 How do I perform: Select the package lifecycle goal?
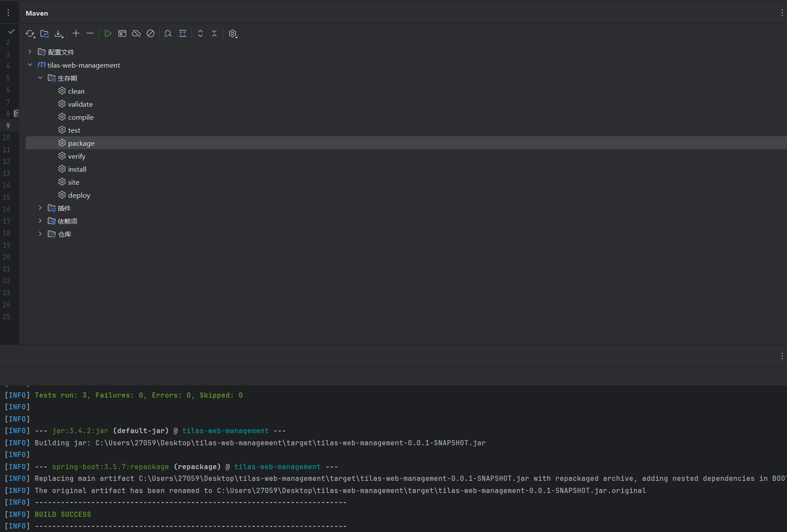pyautogui.click(x=81, y=143)
